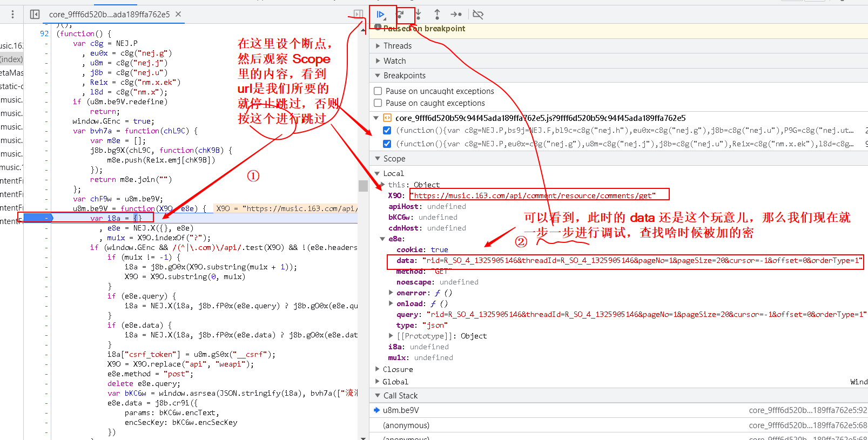Screen dimensions: 868x440
Task: Click breakpoint marker on var i8a line
Action: pyautogui.click(x=38, y=218)
